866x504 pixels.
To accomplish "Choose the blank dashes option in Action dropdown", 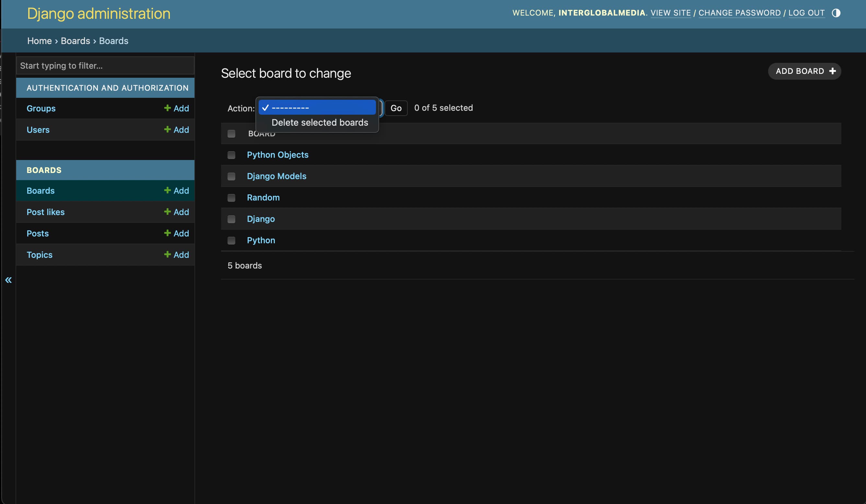I will [317, 108].
